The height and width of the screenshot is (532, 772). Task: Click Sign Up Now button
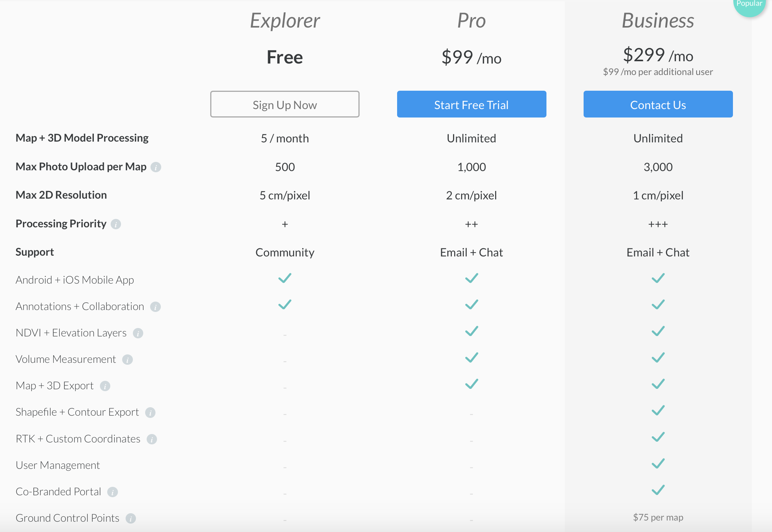[x=285, y=104]
